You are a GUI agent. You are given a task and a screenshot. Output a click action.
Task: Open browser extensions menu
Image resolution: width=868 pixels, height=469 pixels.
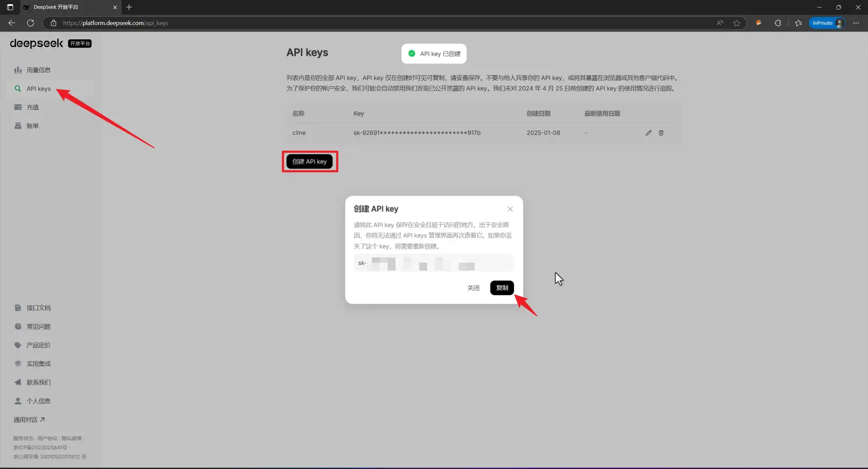pyautogui.click(x=778, y=23)
